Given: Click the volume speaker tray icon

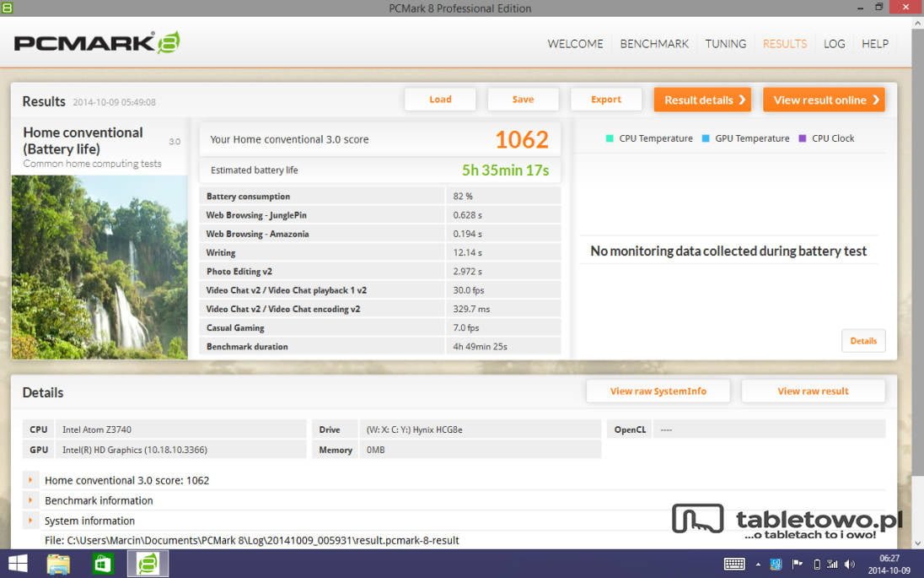Looking at the screenshot, I should [850, 564].
